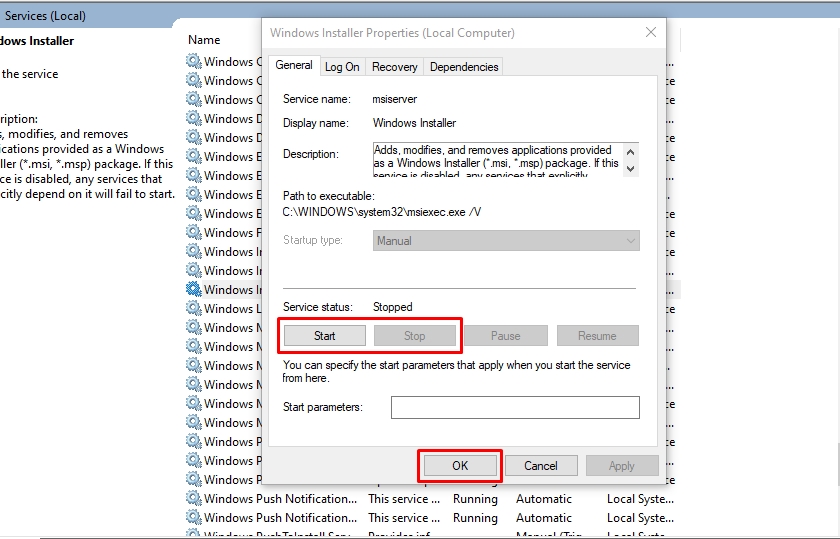Confirm the dialog with OK
Viewport: 840px width, 539px height.
point(460,466)
